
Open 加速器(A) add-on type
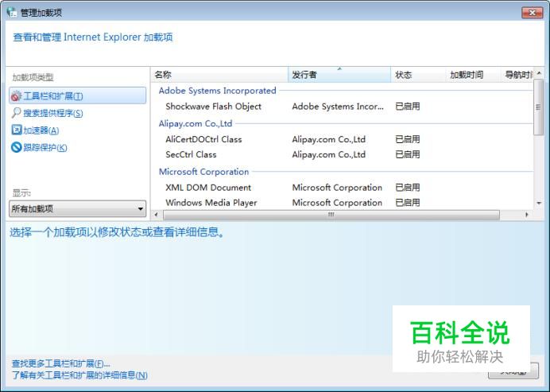[x=41, y=130]
